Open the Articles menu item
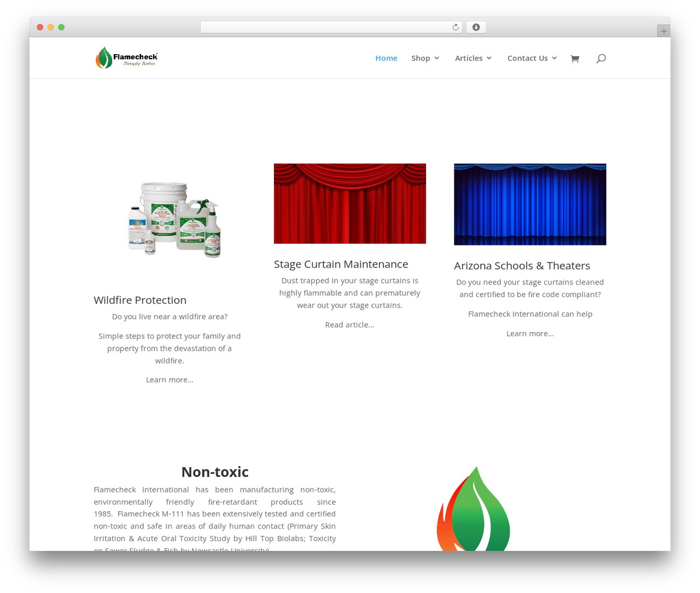Image resolution: width=700 pixels, height=593 pixels. pyautogui.click(x=469, y=58)
